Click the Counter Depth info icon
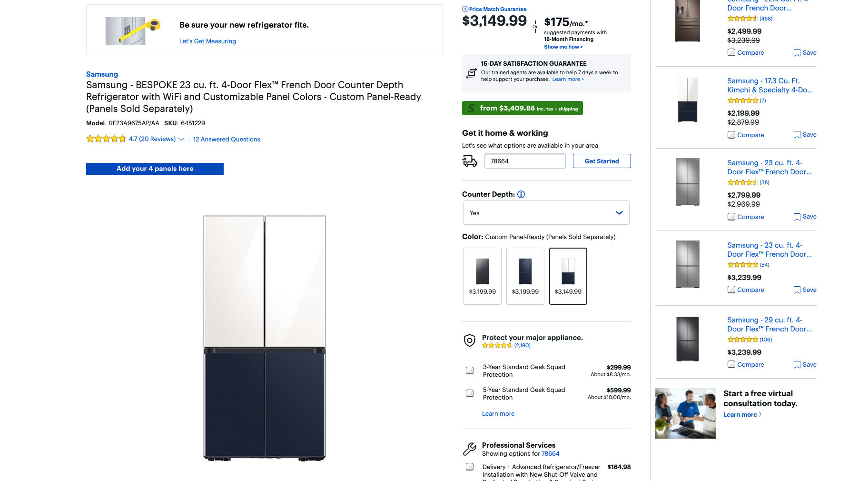 [x=521, y=194]
